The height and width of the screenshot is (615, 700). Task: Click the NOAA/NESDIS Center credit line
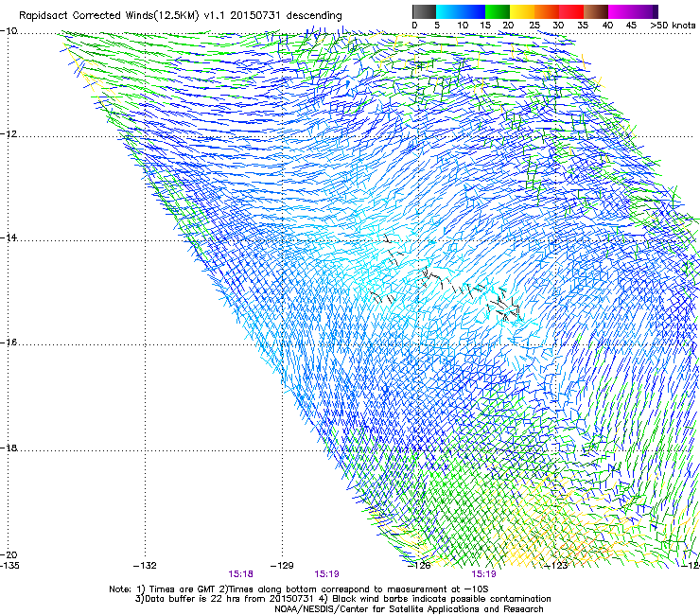[409, 609]
